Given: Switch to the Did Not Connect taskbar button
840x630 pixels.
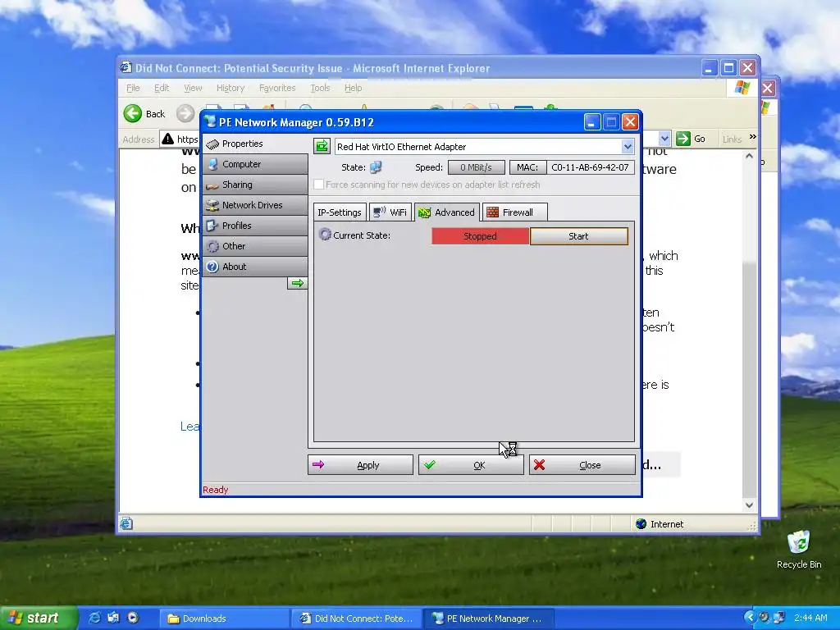Looking at the screenshot, I should coord(357,619).
